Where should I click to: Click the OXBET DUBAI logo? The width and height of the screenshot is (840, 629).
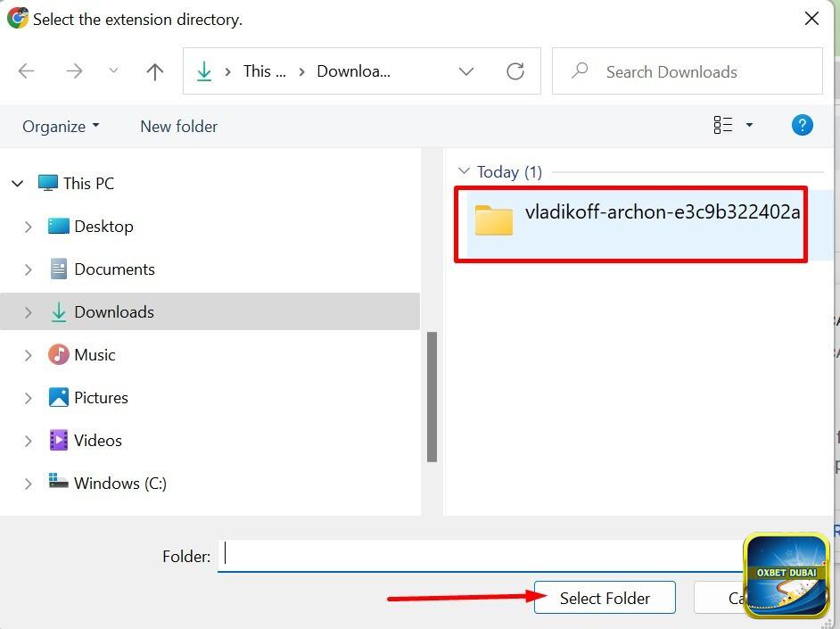pos(786,575)
